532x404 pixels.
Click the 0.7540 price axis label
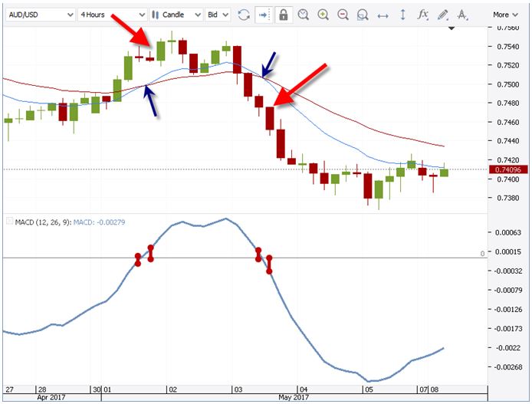508,47
